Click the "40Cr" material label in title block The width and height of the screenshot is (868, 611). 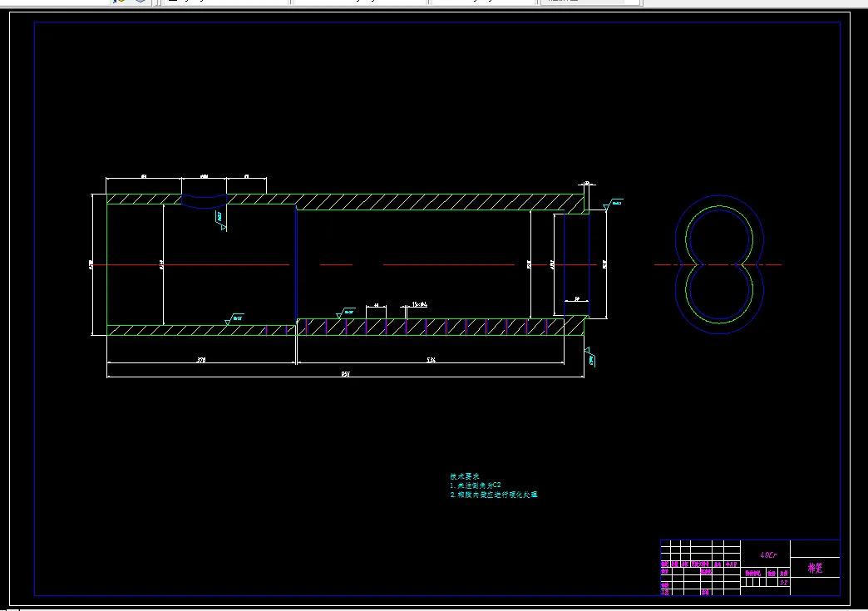tap(768, 555)
